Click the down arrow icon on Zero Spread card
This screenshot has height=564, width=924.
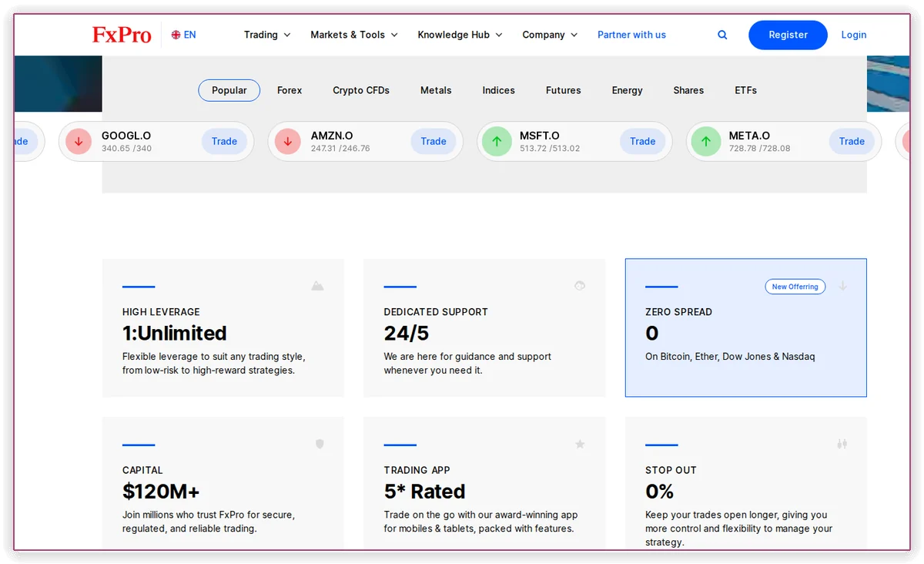tap(842, 286)
